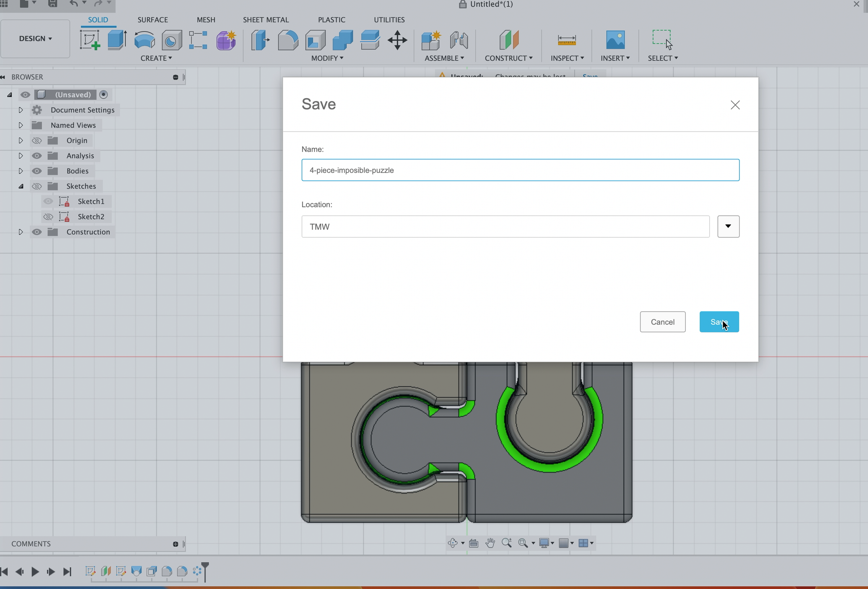
Task: Click the Extrude tool icon
Action: [117, 40]
